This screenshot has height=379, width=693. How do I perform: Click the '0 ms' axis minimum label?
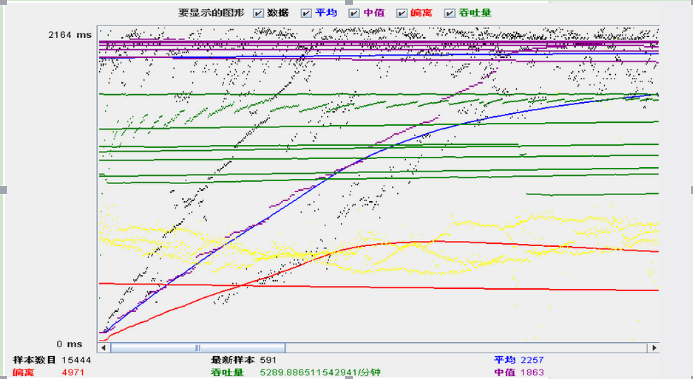pyautogui.click(x=69, y=344)
